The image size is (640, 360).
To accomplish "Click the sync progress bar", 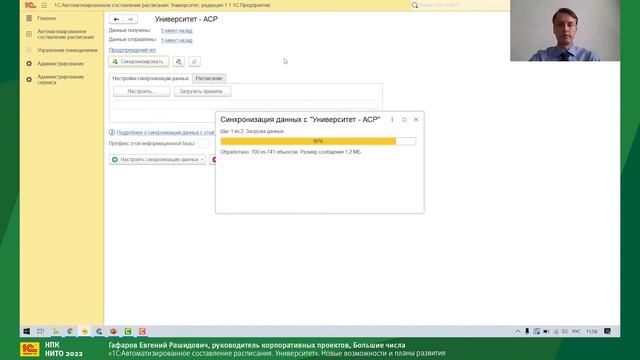I will coord(318,141).
